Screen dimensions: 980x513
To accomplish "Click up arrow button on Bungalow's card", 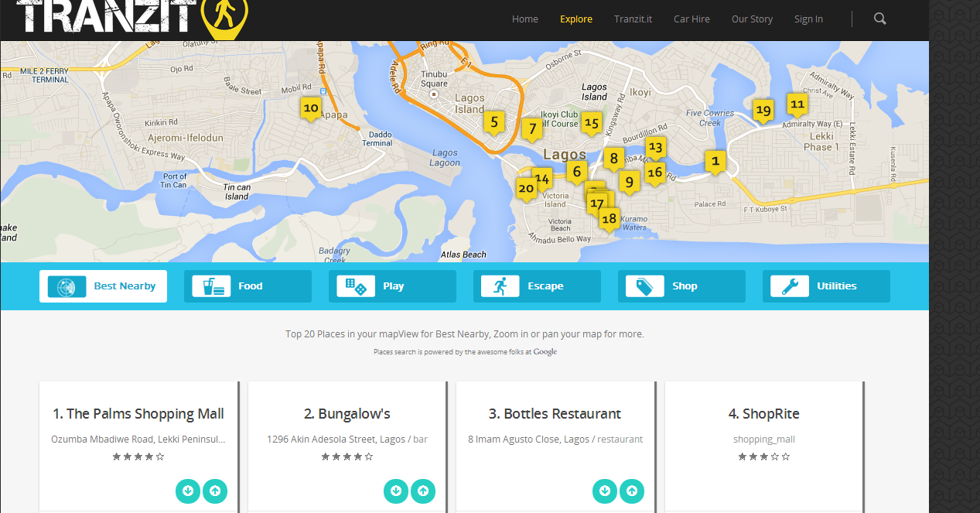I will (x=423, y=491).
